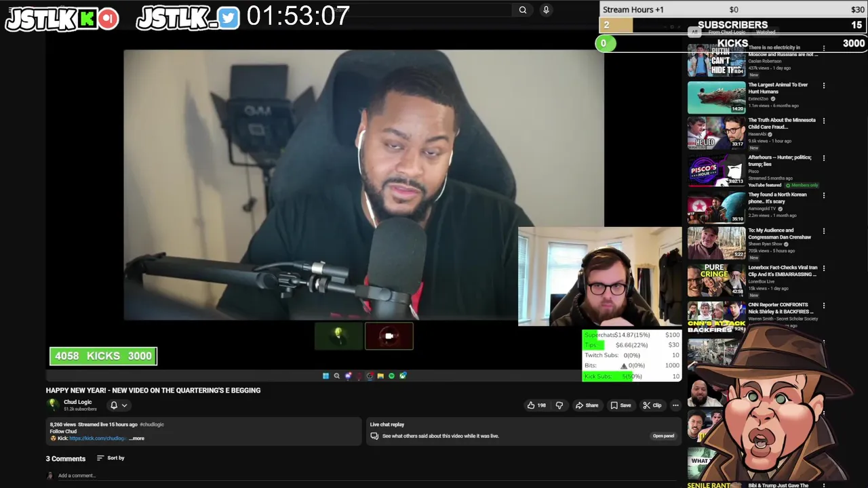Click the yellow File Explorer folder taskbar icon

(x=380, y=375)
